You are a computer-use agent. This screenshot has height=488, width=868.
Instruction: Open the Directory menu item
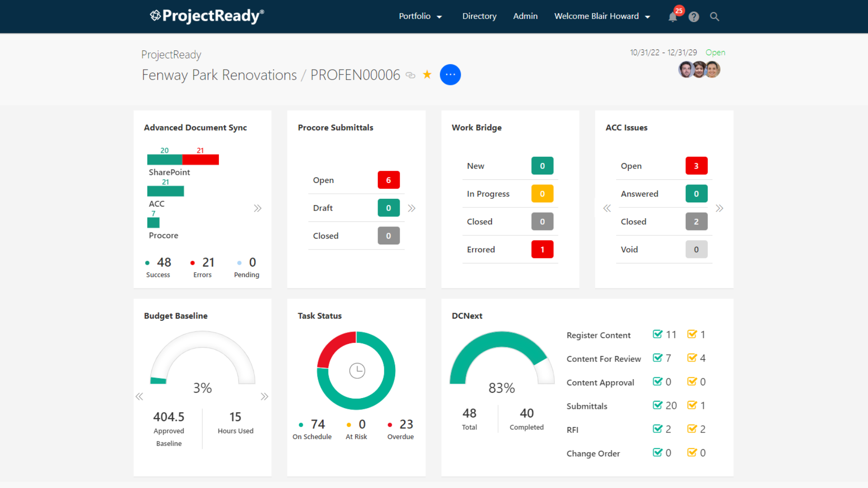pyautogui.click(x=479, y=16)
